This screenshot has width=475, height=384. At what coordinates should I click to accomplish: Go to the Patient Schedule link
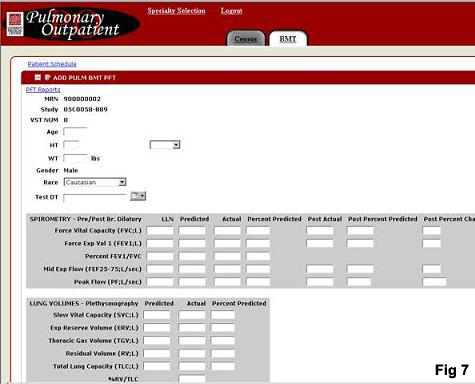click(52, 64)
